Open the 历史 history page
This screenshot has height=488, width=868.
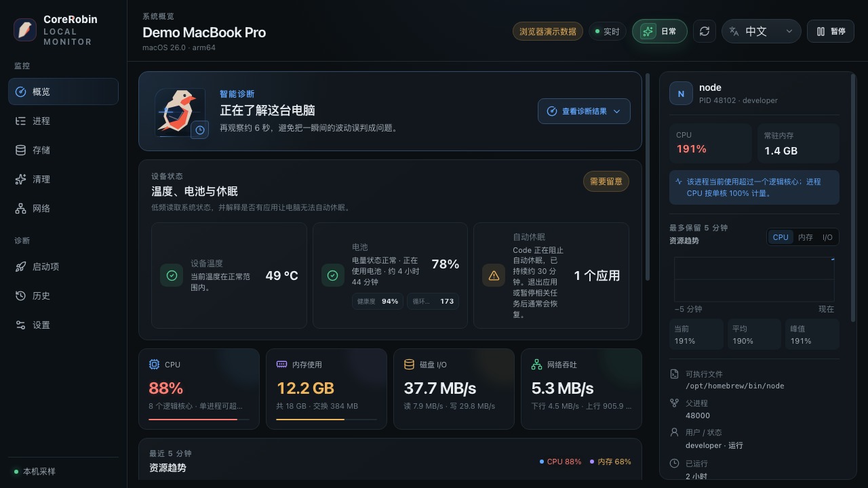coord(63,296)
